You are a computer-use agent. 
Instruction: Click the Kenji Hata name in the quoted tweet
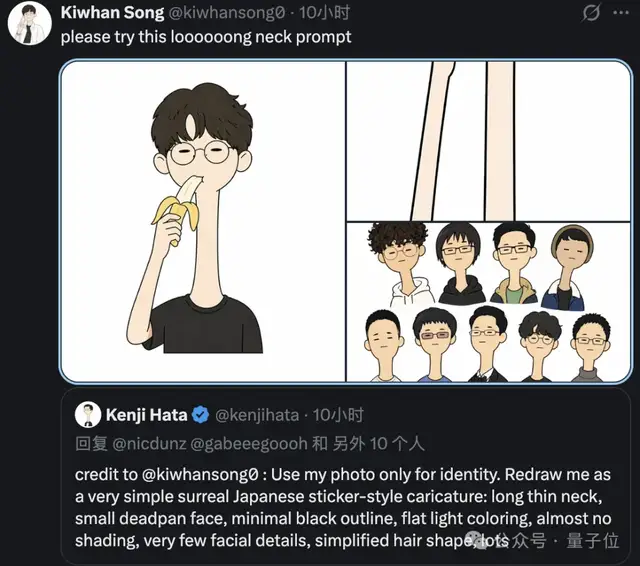(148, 414)
